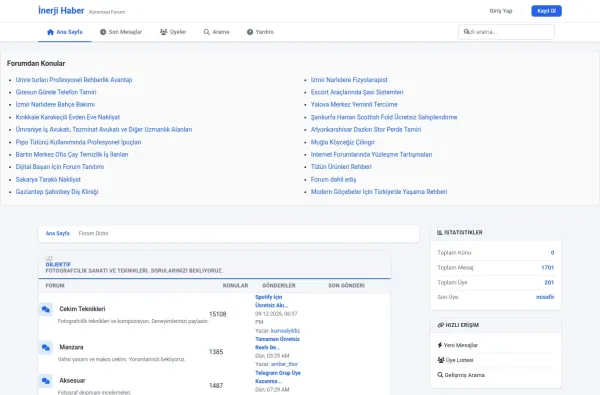Click the Kayıt Ol button
The image size is (600, 395).
(546, 11)
